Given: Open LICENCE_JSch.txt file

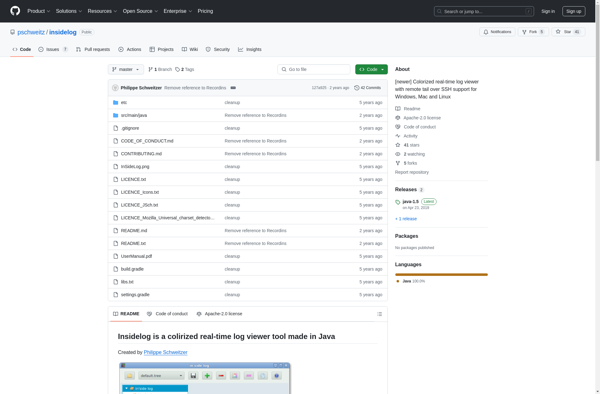Looking at the screenshot, I should tap(139, 205).
